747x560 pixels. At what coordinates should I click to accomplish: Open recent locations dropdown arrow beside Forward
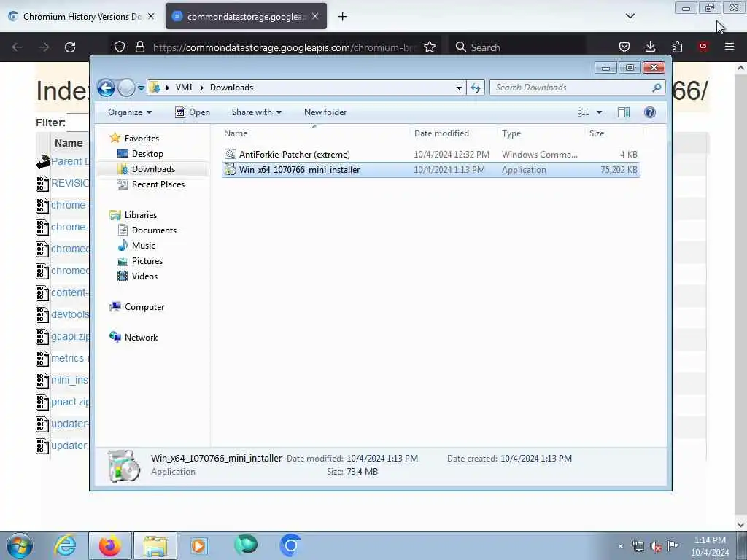tap(141, 87)
